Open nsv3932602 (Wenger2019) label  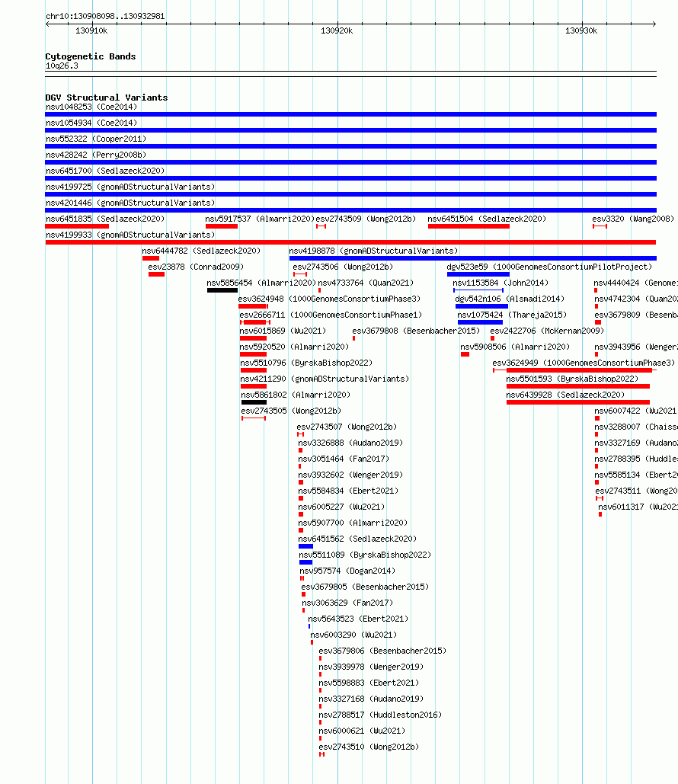coord(350,475)
